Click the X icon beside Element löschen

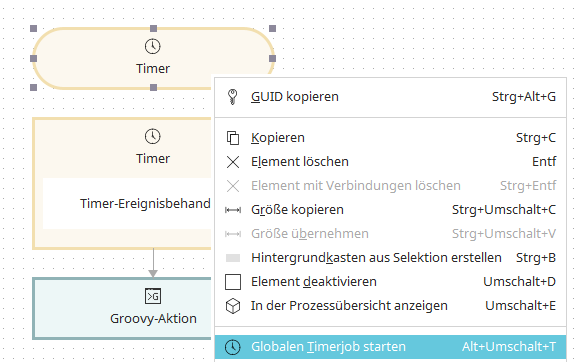pyautogui.click(x=233, y=162)
